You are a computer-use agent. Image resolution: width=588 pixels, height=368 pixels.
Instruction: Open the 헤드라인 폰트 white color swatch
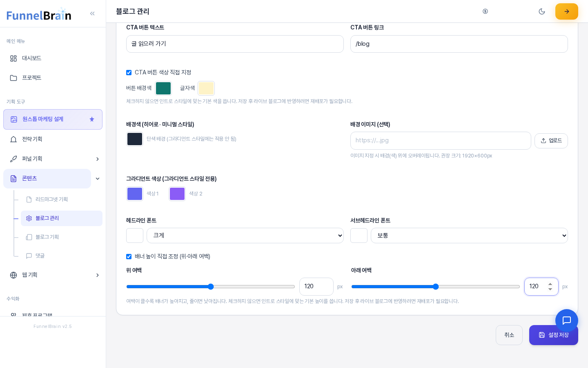coord(135,236)
